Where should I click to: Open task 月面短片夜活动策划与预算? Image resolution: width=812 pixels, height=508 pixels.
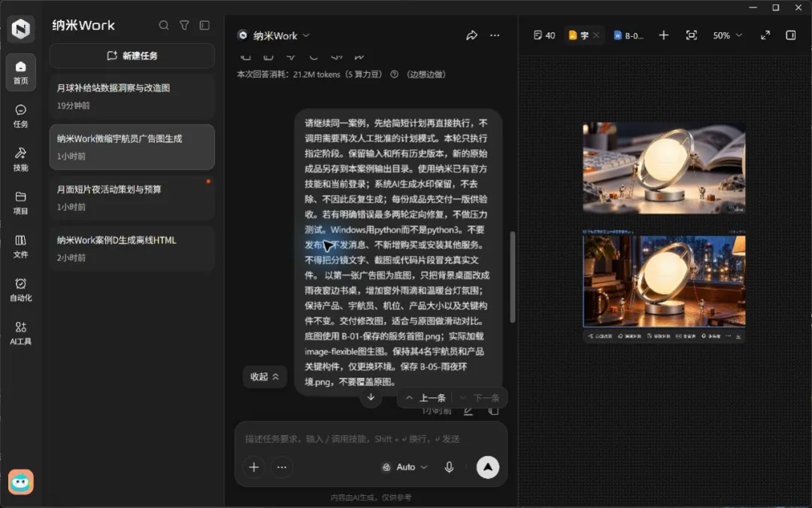132,197
